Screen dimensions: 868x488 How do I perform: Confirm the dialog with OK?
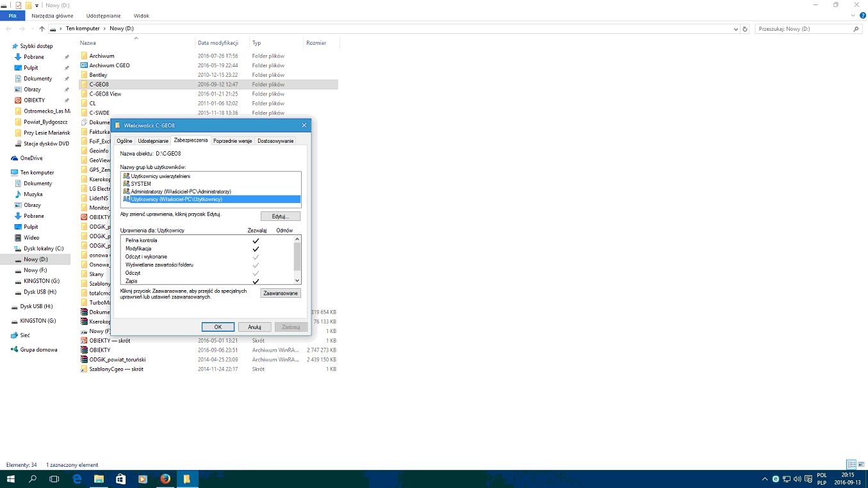(218, 327)
